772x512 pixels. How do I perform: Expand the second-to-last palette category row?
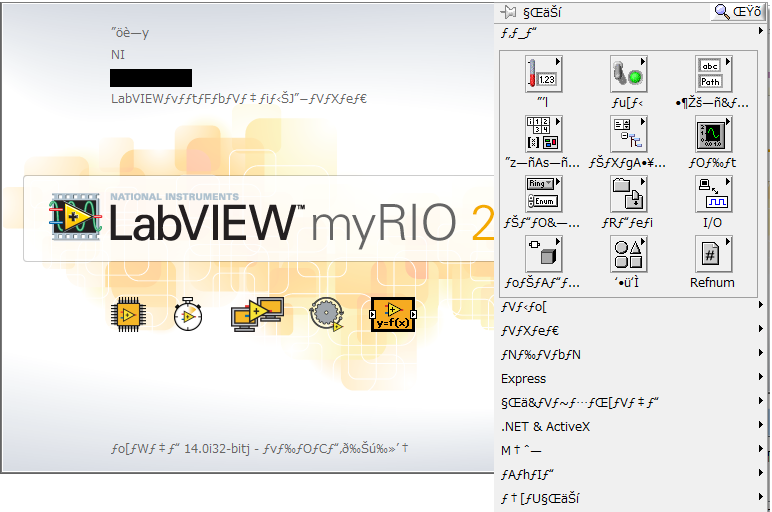632,474
